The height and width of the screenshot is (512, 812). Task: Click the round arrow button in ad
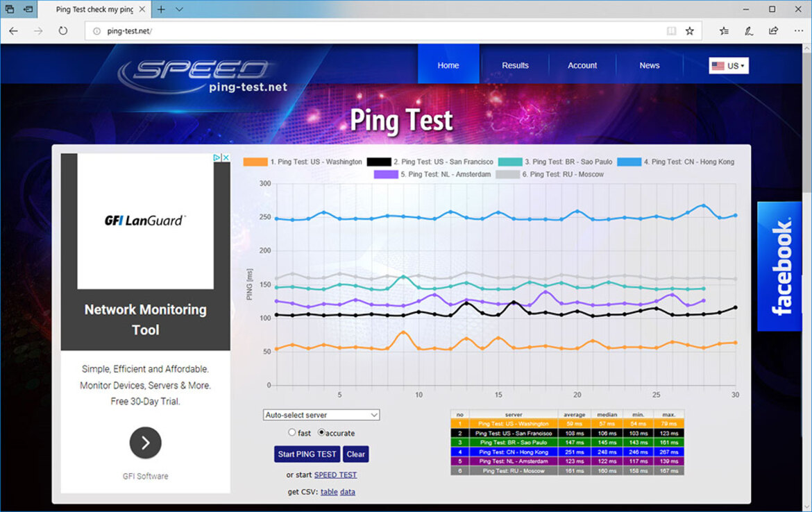[x=146, y=443]
